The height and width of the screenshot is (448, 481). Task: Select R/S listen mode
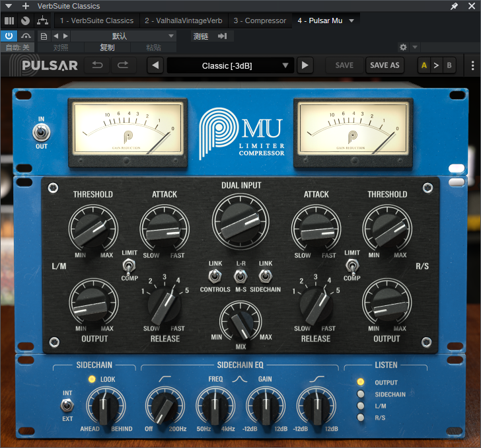point(361,418)
